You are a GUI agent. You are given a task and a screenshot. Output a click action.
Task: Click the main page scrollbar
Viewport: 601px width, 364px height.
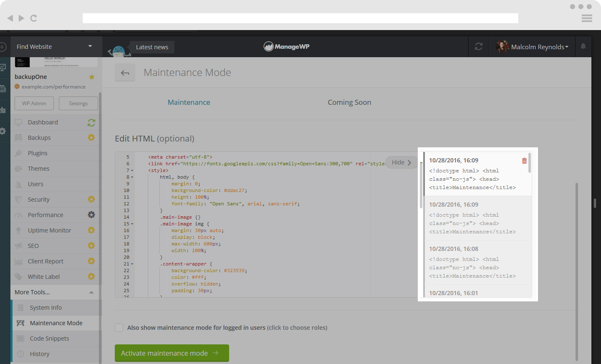pyautogui.click(x=577, y=271)
